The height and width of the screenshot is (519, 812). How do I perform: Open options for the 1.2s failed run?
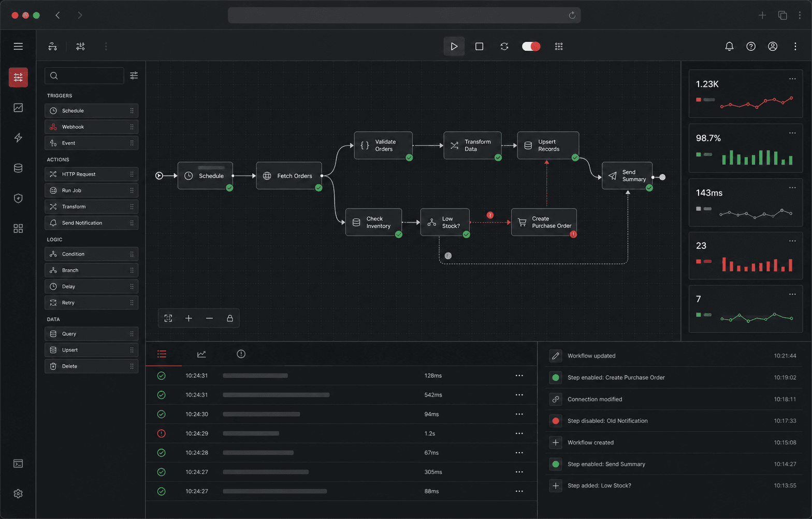click(519, 434)
